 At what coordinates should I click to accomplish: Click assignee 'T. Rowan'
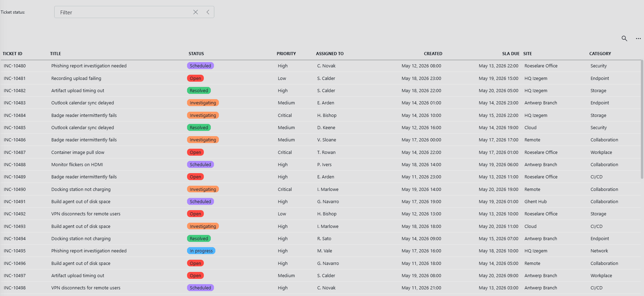[x=326, y=153]
